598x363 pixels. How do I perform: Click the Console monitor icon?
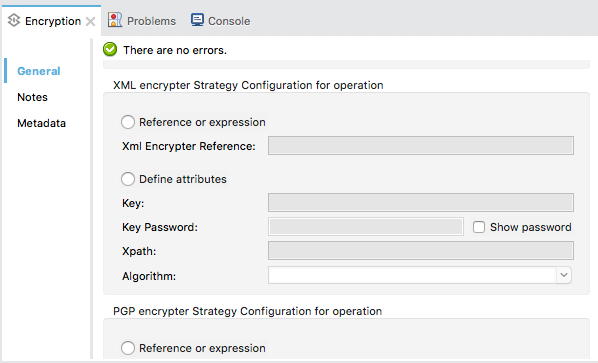197,20
